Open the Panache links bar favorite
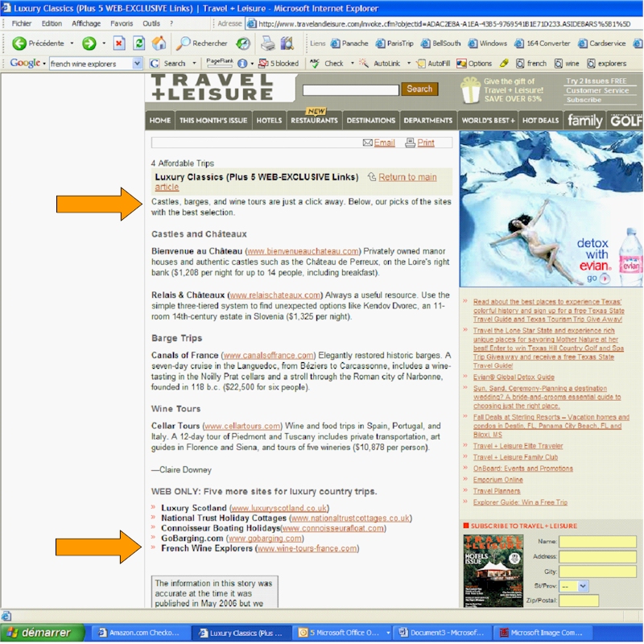The image size is (644, 644). pyautogui.click(x=349, y=43)
